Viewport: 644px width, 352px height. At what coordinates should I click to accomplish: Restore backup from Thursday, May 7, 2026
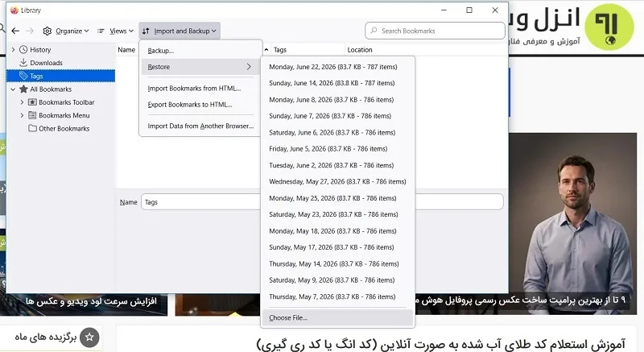tap(337, 296)
